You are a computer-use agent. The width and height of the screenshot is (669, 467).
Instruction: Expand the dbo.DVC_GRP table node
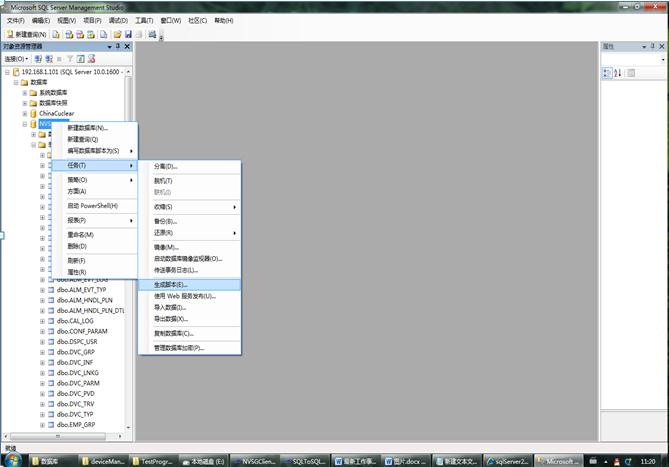[42, 352]
